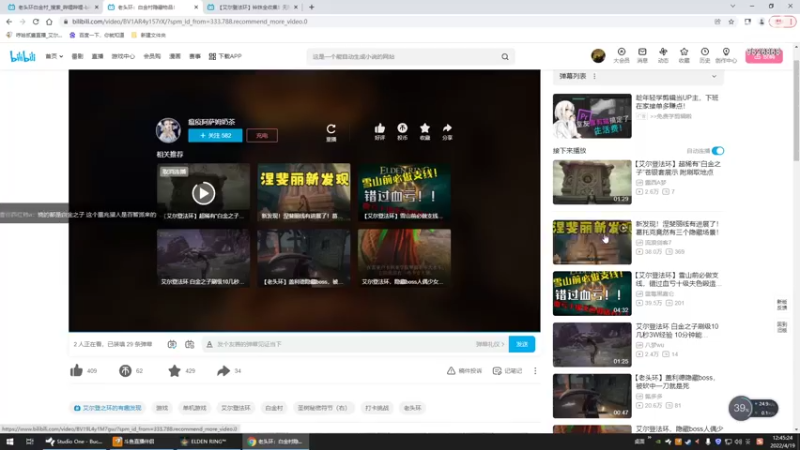This screenshot has width=800, height=450.
Task: Go to browser home page icon
Action: tap(49, 21)
